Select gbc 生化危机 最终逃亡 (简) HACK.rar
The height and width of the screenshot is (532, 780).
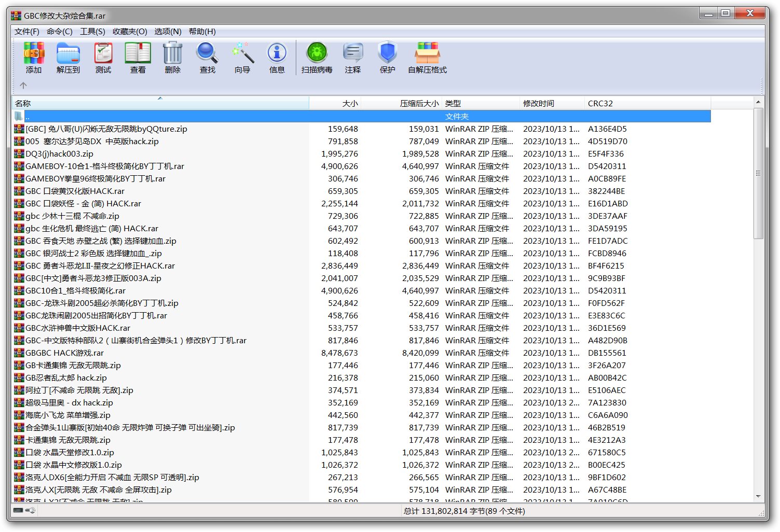(92, 228)
